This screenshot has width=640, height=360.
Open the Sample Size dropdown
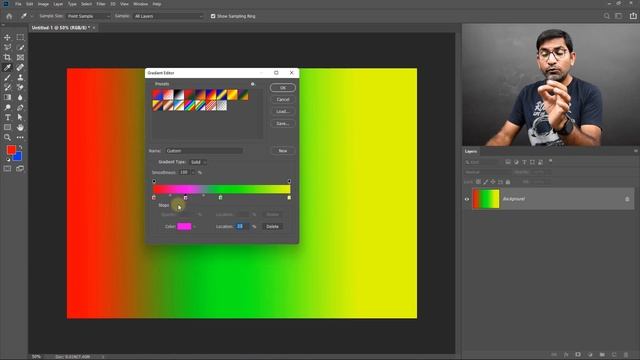[x=89, y=16]
